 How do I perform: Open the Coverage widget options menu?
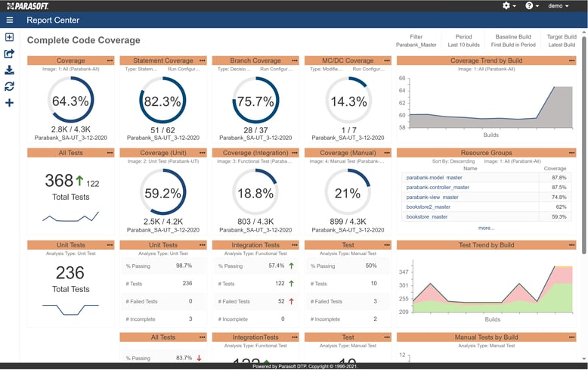click(110, 61)
